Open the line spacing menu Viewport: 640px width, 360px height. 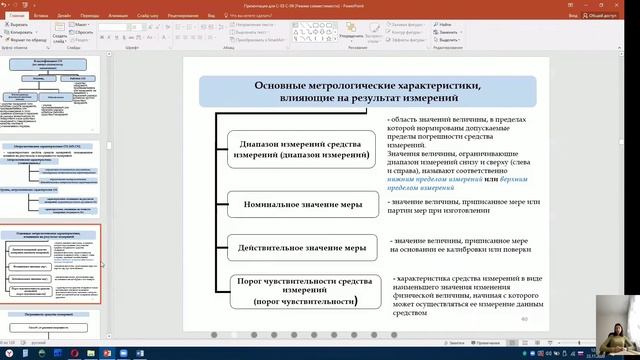(x=222, y=27)
